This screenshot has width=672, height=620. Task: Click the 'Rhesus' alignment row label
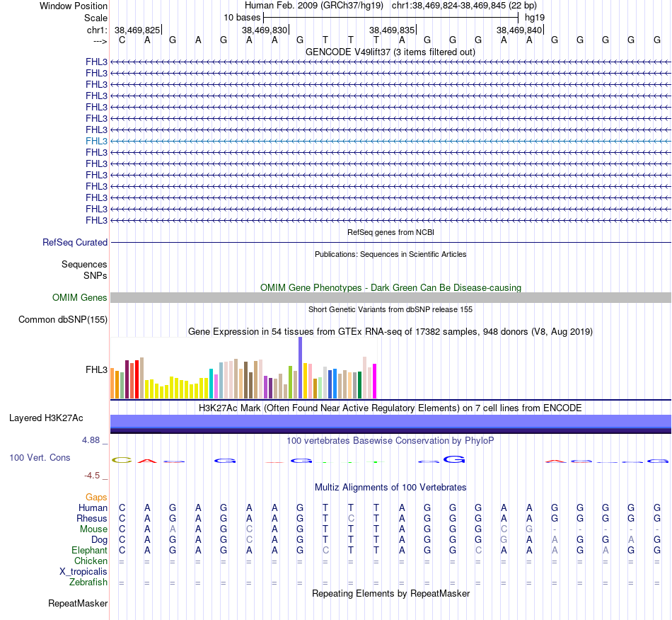click(x=92, y=518)
